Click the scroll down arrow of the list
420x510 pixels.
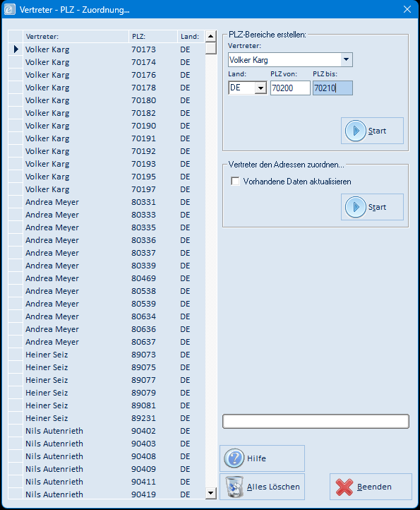[x=211, y=493]
